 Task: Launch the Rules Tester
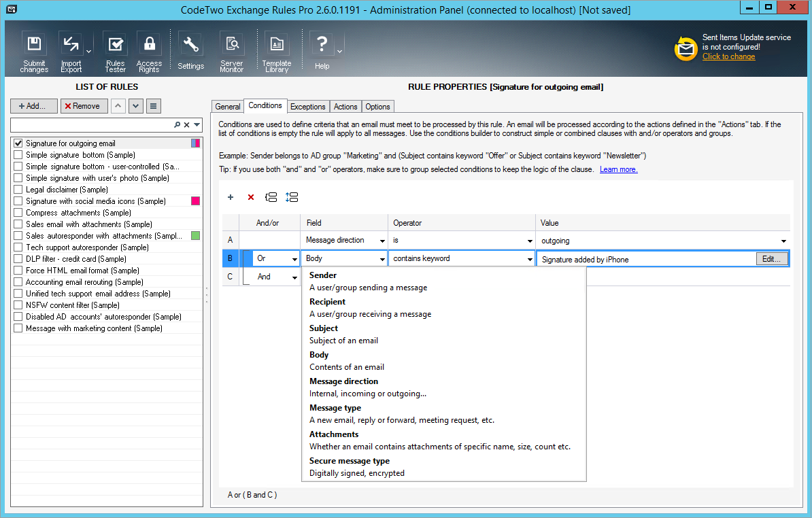pos(115,50)
